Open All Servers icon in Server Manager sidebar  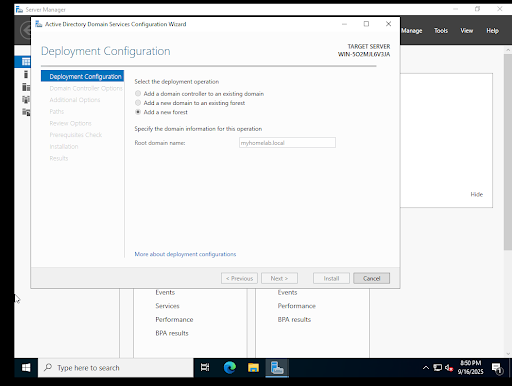(x=26, y=87)
